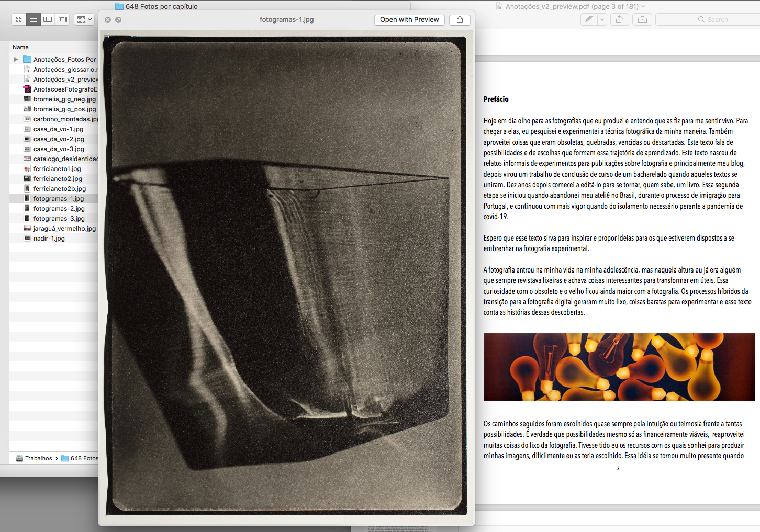Switch Finder to list view
This screenshot has height=532, width=760.
33,19
